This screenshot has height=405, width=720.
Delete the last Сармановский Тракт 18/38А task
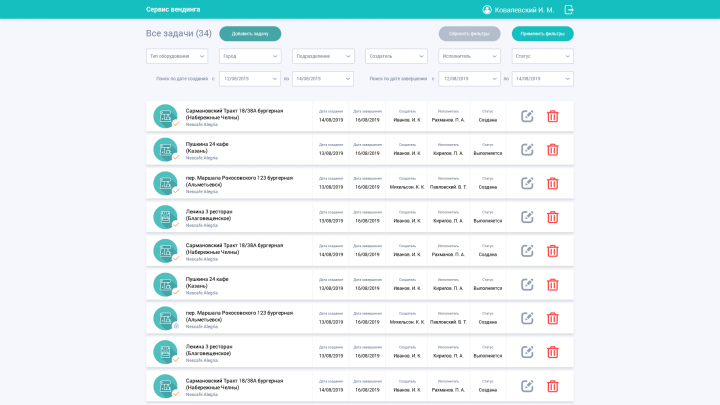click(552, 386)
